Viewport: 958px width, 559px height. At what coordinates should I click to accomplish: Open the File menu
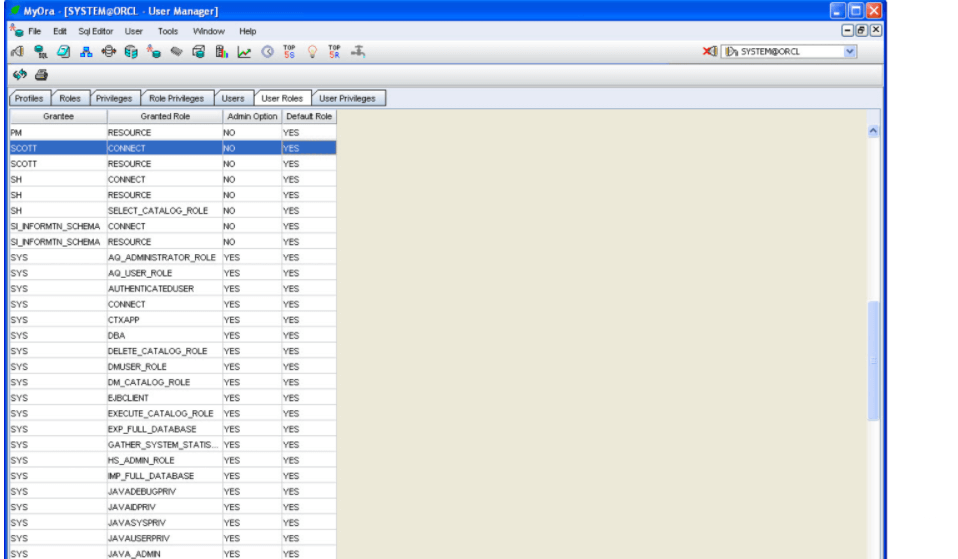click(x=35, y=31)
